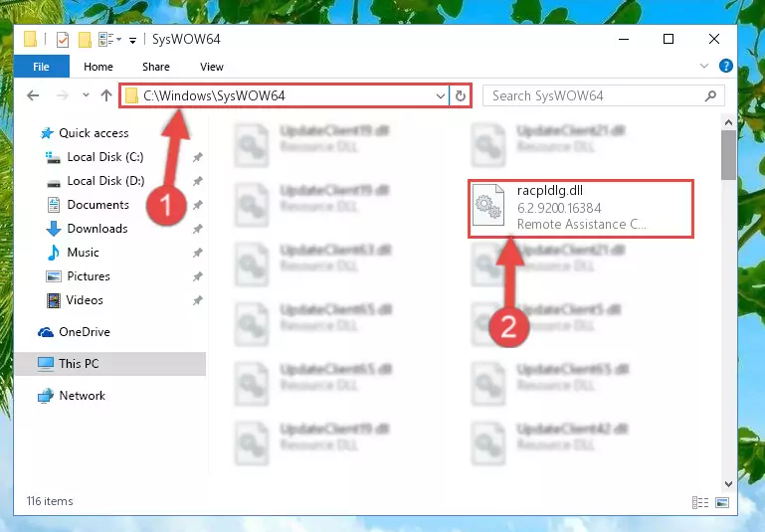Image resolution: width=765 pixels, height=532 pixels.
Task: Close the SysWOW64 window
Action: point(714,39)
